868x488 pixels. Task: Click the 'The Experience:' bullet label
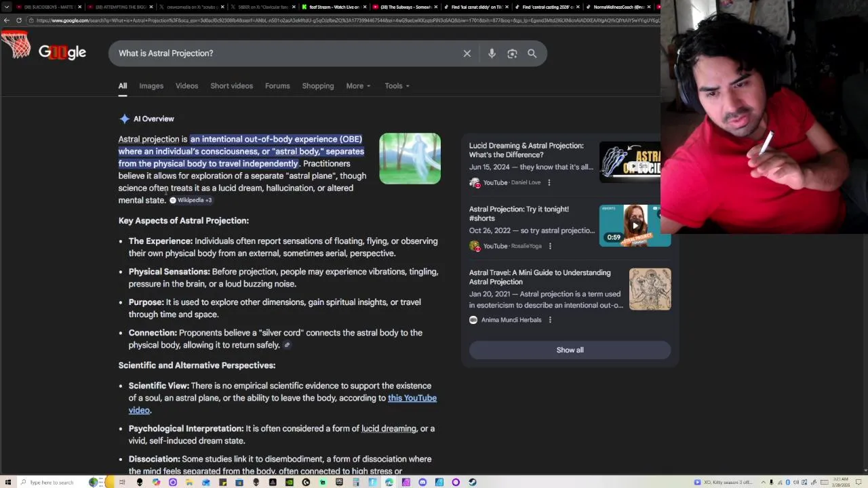[161, 241]
